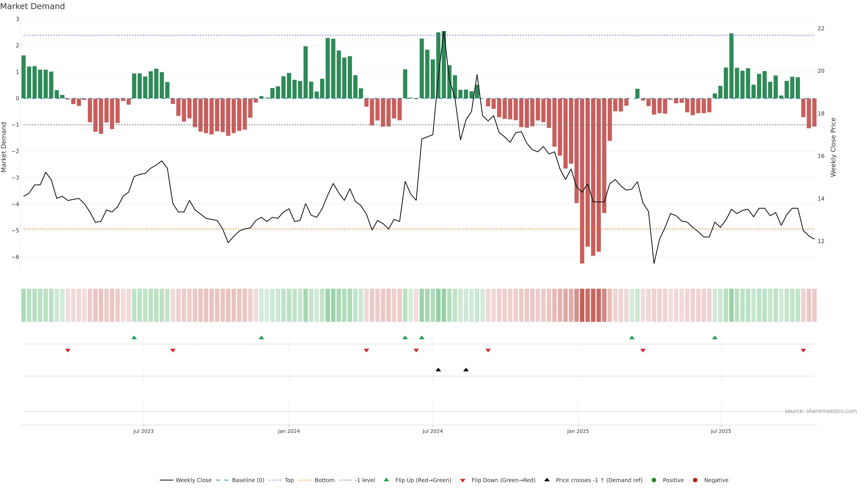
Task: Click black Price crosses -1 legend triangle
Action: pos(547,480)
